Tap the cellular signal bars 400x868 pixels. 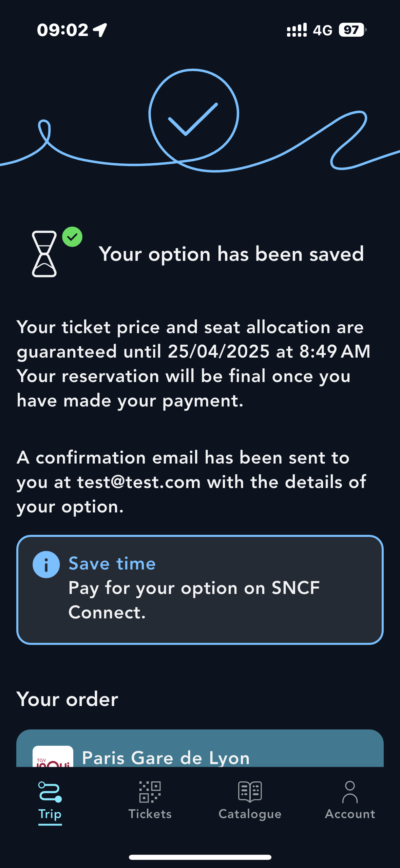[297, 30]
